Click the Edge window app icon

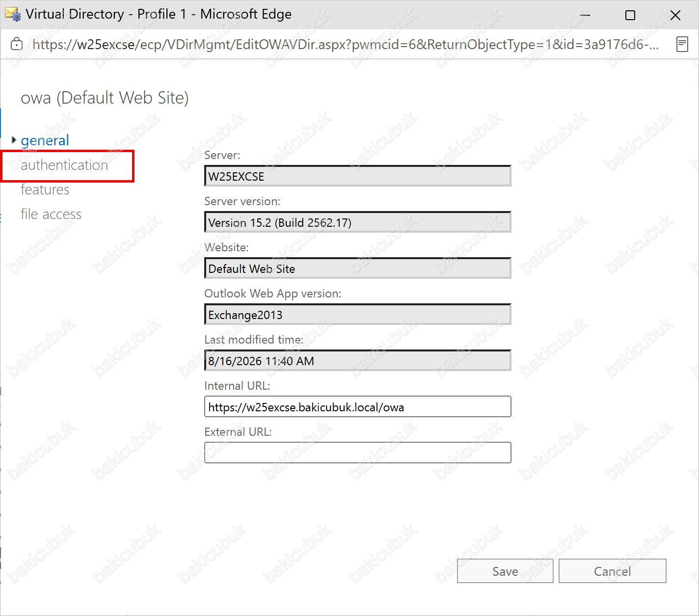(x=13, y=14)
